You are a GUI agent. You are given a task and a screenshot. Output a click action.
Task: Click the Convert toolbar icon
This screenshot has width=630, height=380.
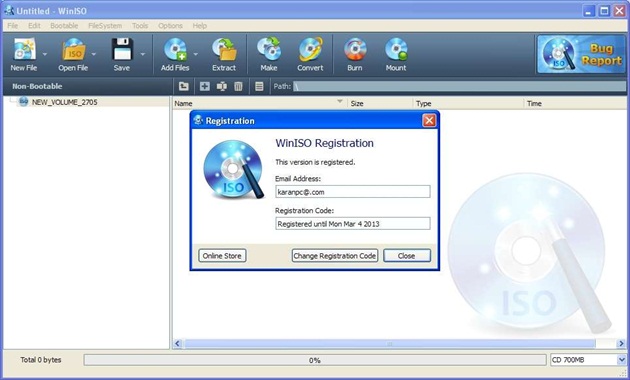(x=311, y=50)
